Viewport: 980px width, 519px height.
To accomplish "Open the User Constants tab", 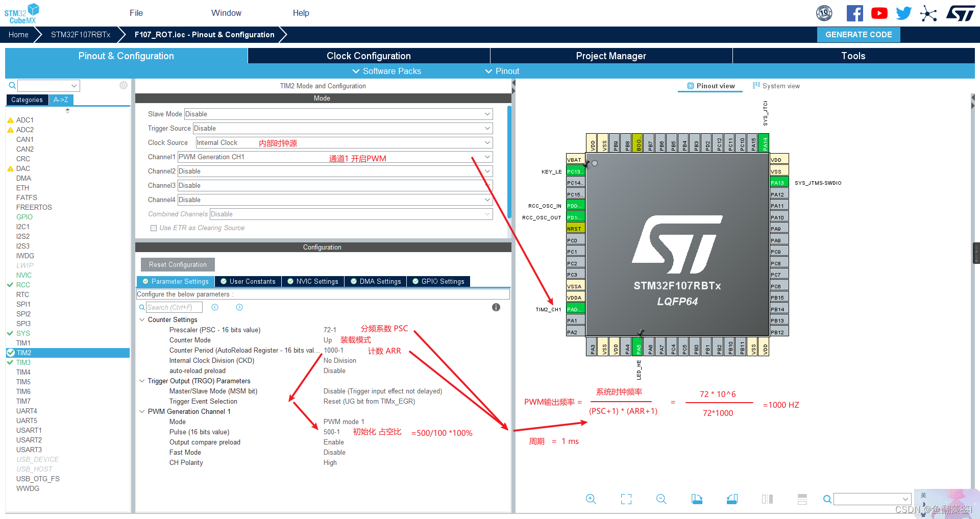I will pyautogui.click(x=248, y=281).
